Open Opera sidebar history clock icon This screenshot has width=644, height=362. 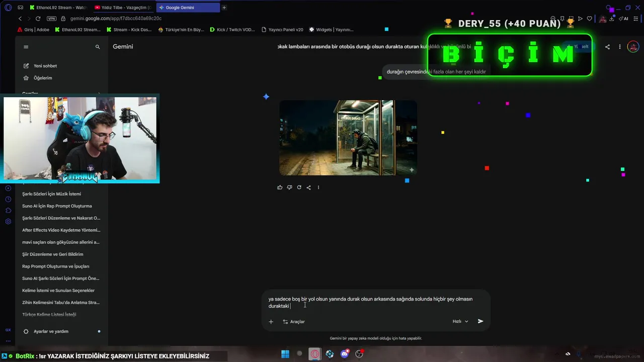coord(8,200)
